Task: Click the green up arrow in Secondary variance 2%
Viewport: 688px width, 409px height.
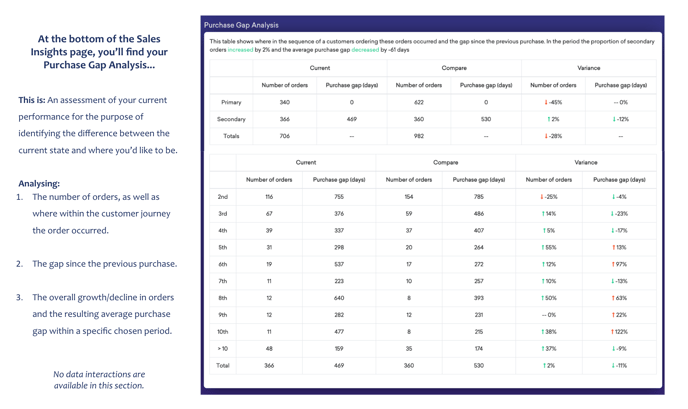Action: 548,119
